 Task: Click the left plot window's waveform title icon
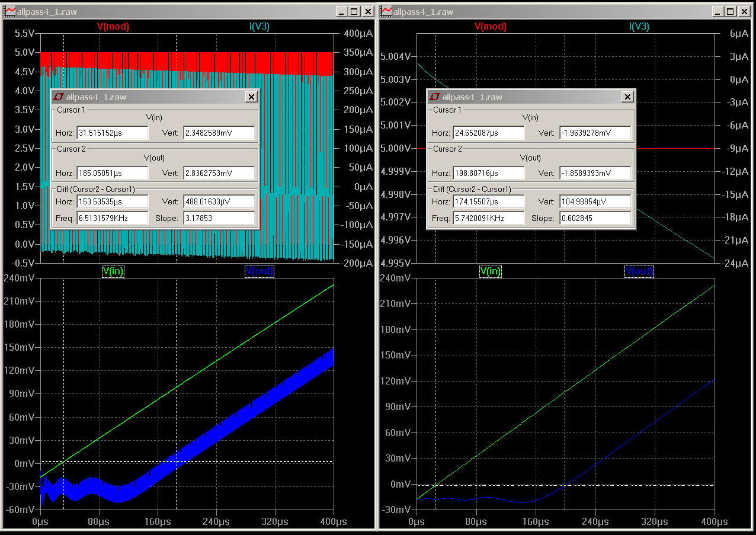click(x=10, y=11)
